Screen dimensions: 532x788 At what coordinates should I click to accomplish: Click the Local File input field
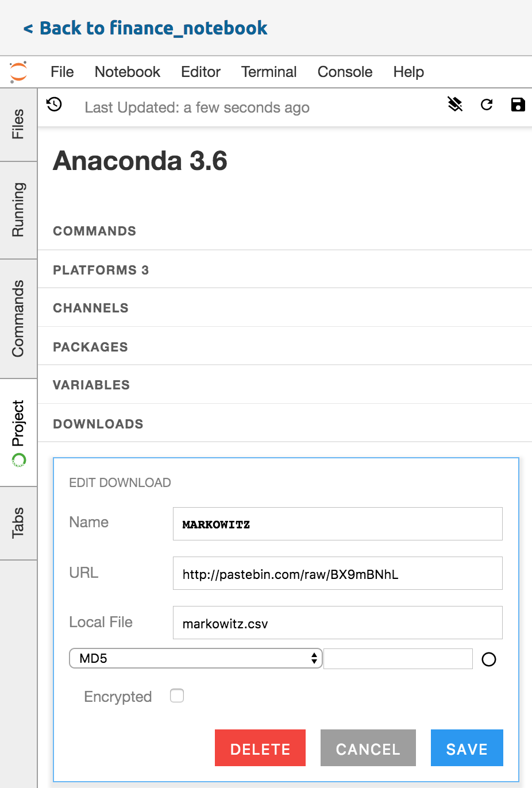coord(337,623)
